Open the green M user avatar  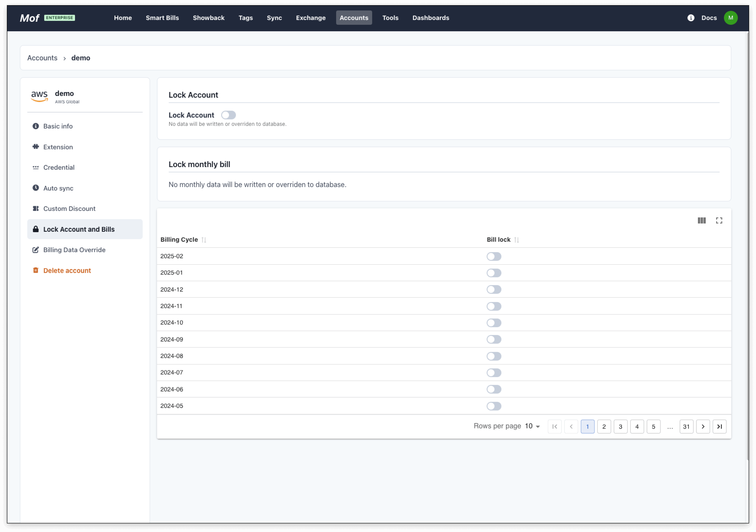click(731, 18)
